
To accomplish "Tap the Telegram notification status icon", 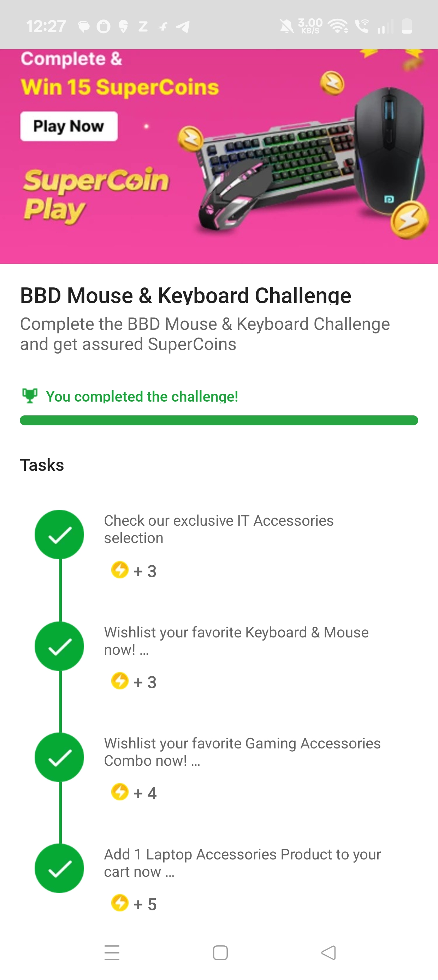I will click(x=183, y=27).
